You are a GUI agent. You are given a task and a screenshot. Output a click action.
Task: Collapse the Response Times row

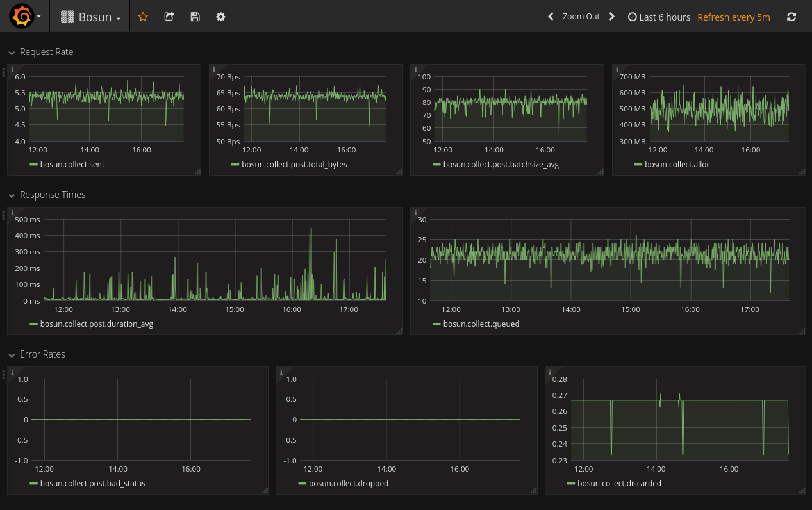[x=12, y=195]
